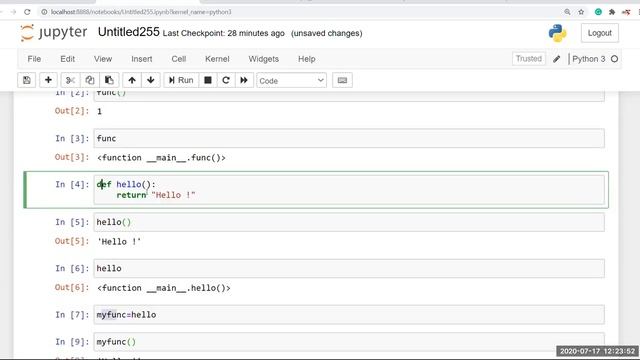640x360 pixels.
Task: Click code cell In [5] hello()
Action: 349,222
